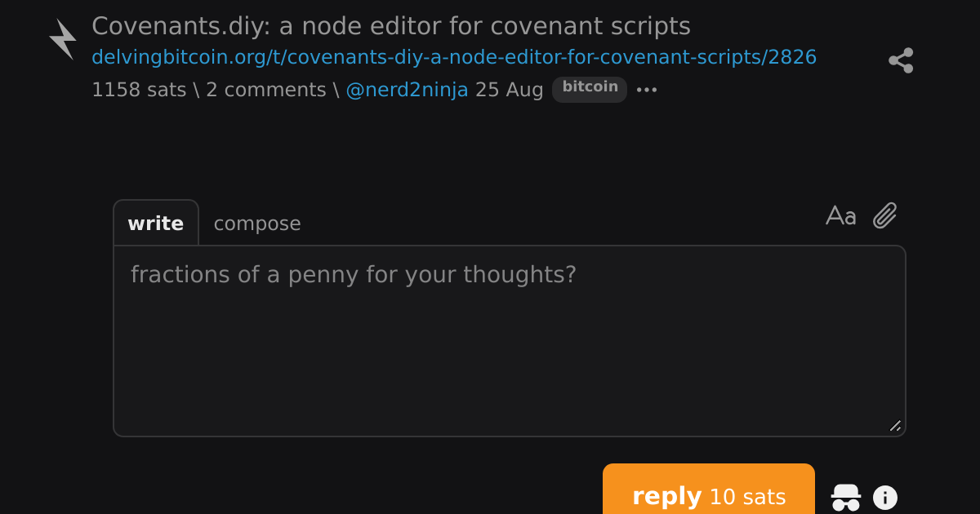The height and width of the screenshot is (514, 980).
Task: Open the delvingbitcoin.org article link
Action: coord(454,58)
